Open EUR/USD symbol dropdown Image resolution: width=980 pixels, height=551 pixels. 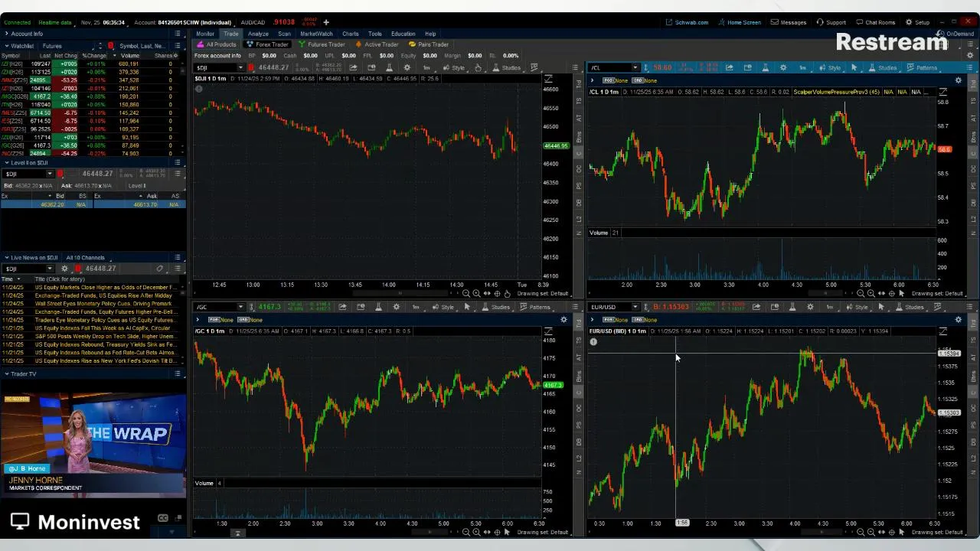pyautogui.click(x=635, y=307)
